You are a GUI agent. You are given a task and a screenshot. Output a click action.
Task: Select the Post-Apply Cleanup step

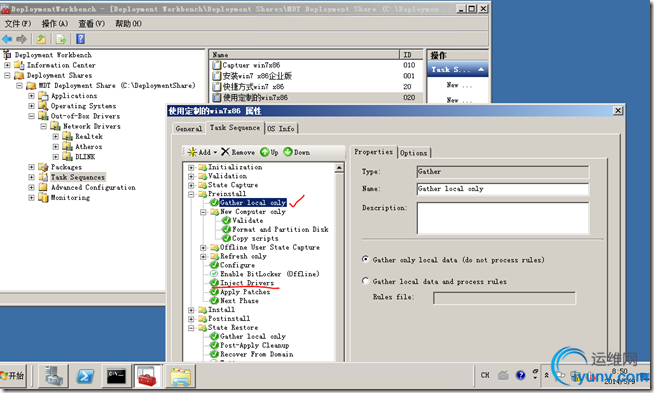[254, 345]
